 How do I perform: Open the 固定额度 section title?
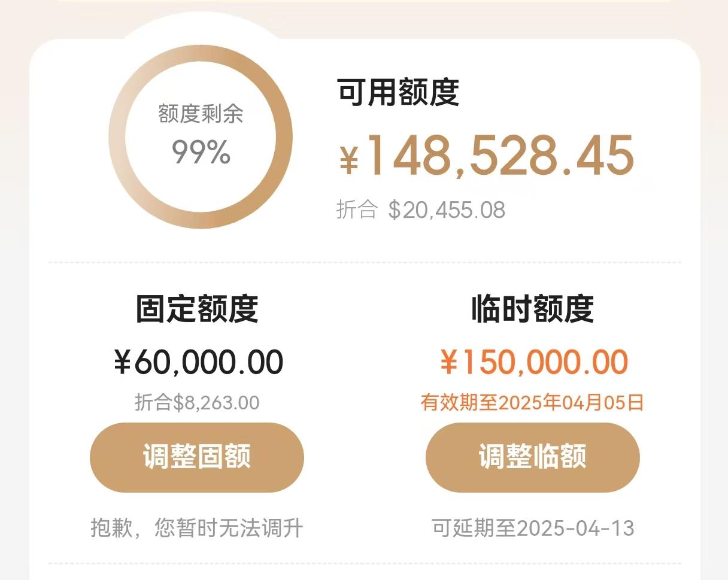click(197, 308)
